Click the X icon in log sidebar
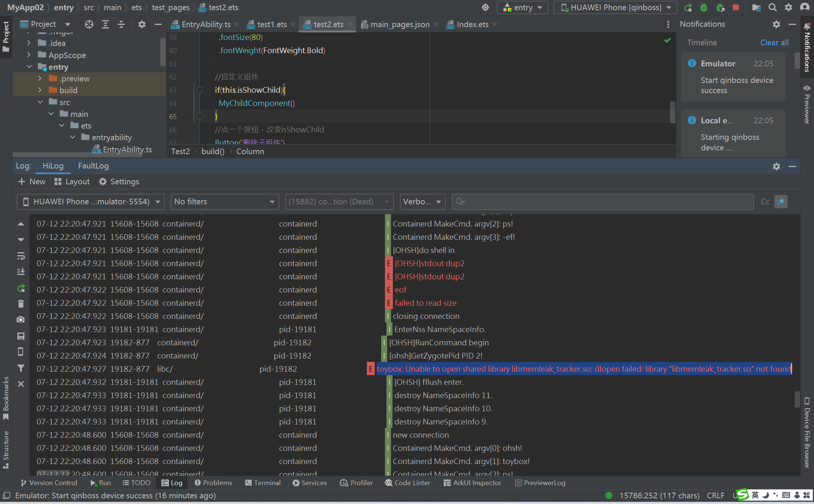Image resolution: width=814 pixels, height=504 pixels. (x=21, y=384)
